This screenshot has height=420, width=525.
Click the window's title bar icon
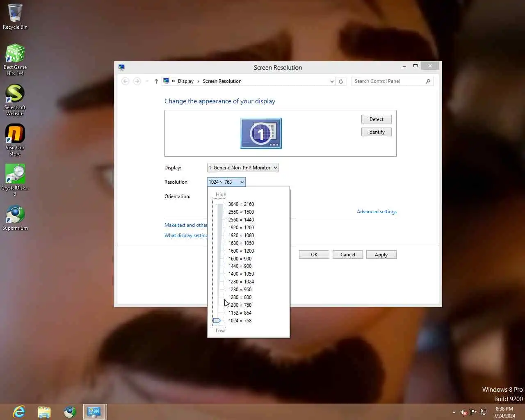click(x=121, y=67)
